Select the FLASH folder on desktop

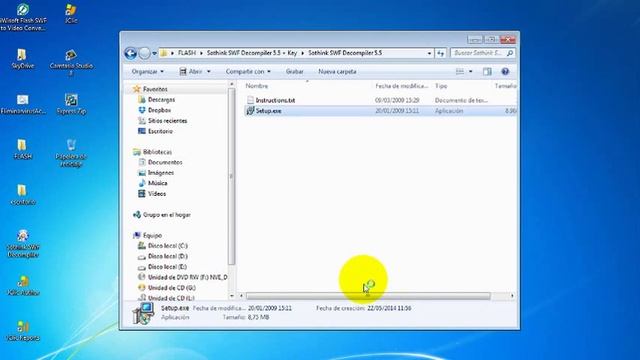pyautogui.click(x=22, y=149)
